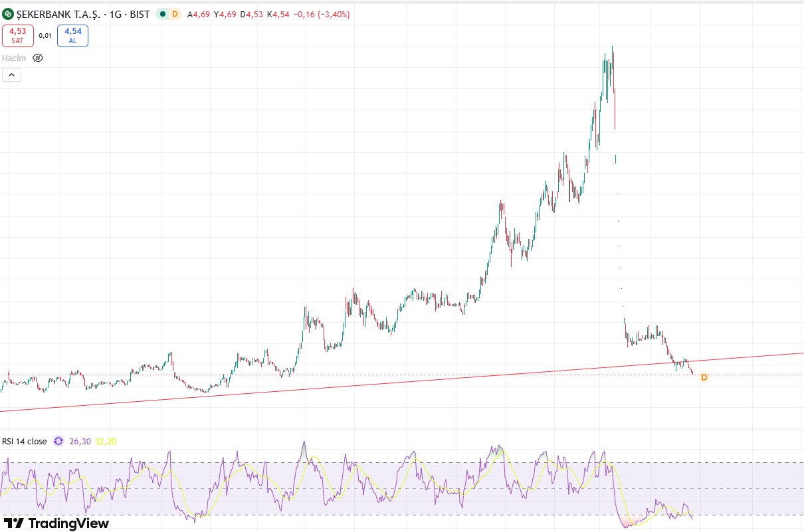Click the purple RSI value 26,30

[x=80, y=441]
